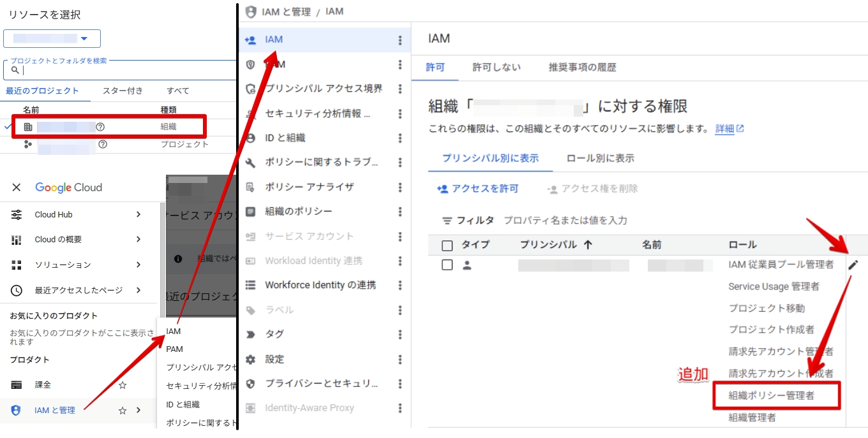
Task: Open the three-dot menu next to ポリシー アナライザ
Action: pyautogui.click(x=400, y=187)
